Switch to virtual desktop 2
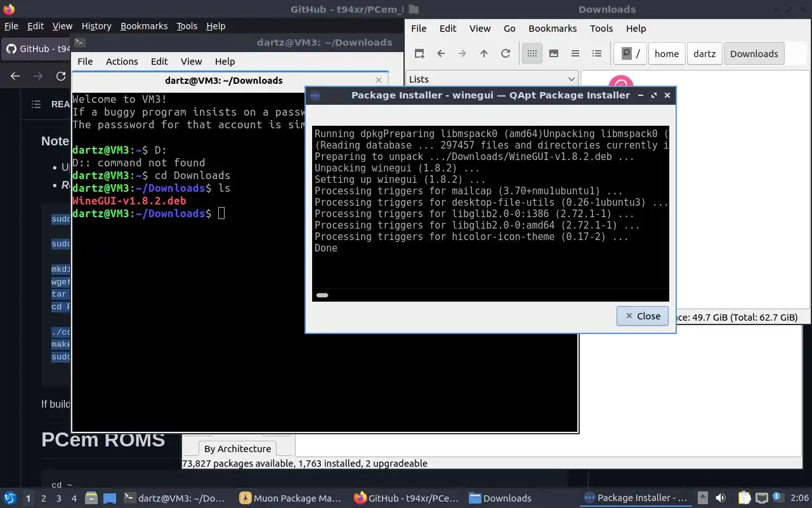812x508 pixels. click(x=43, y=498)
